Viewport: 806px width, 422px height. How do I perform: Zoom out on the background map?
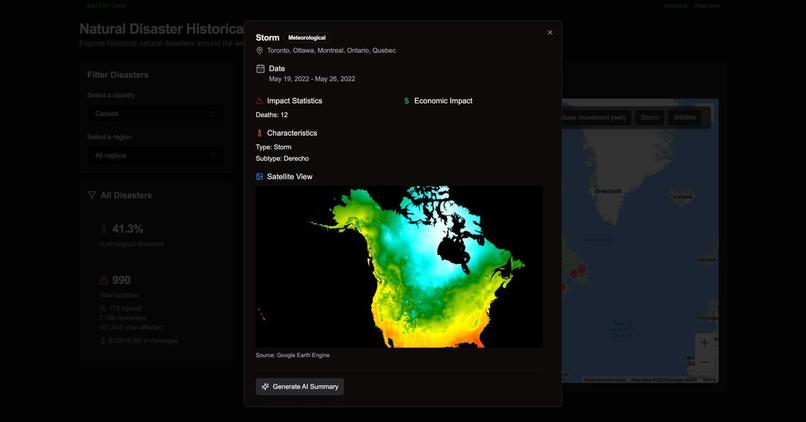point(705,362)
